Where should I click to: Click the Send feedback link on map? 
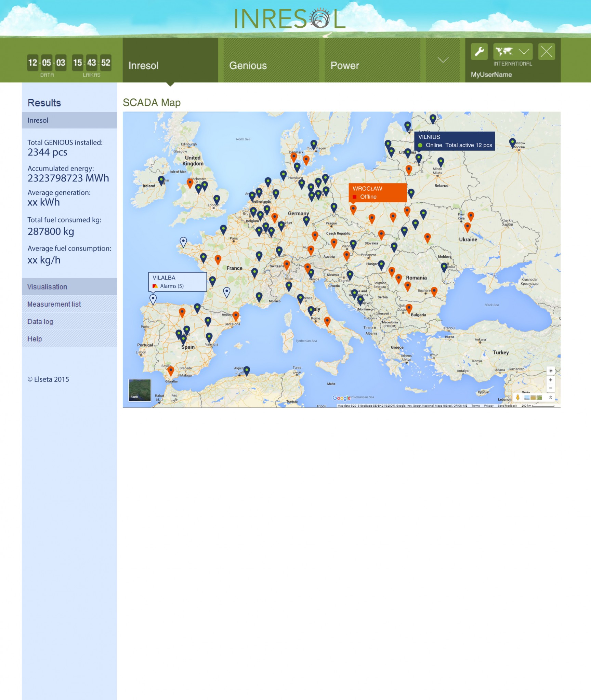point(507,406)
